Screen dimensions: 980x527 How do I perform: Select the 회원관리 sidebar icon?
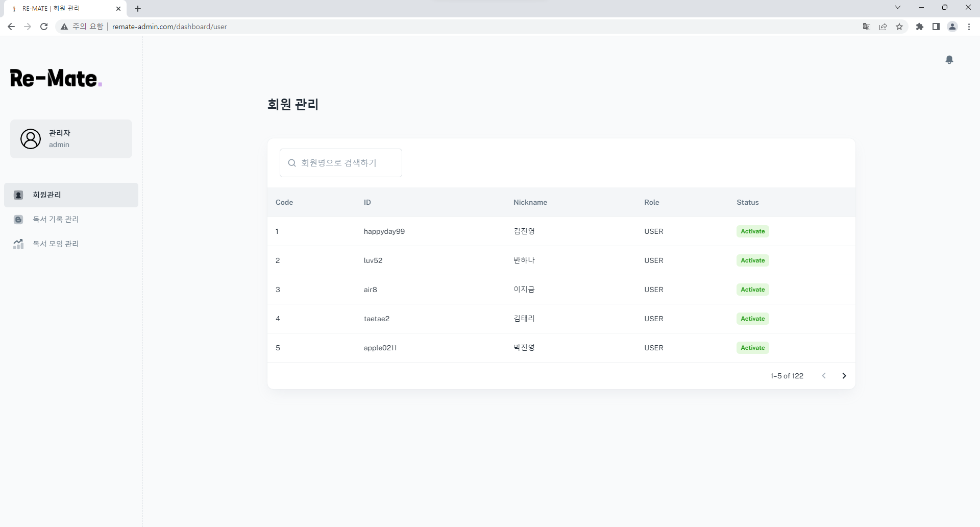pyautogui.click(x=18, y=195)
